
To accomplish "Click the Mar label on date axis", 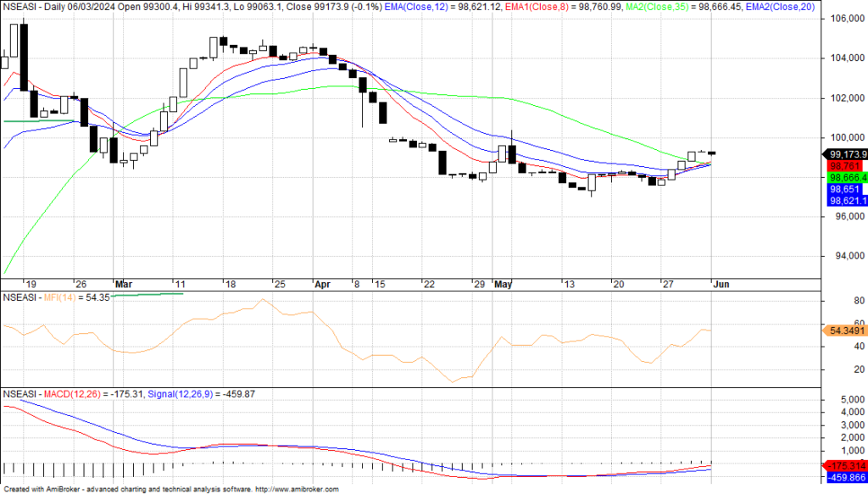I will (x=124, y=285).
